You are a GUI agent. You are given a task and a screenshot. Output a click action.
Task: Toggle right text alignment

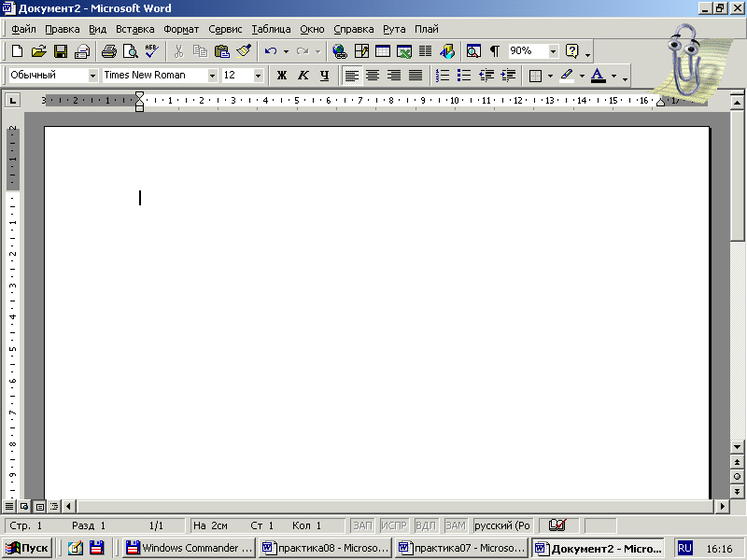click(x=394, y=76)
